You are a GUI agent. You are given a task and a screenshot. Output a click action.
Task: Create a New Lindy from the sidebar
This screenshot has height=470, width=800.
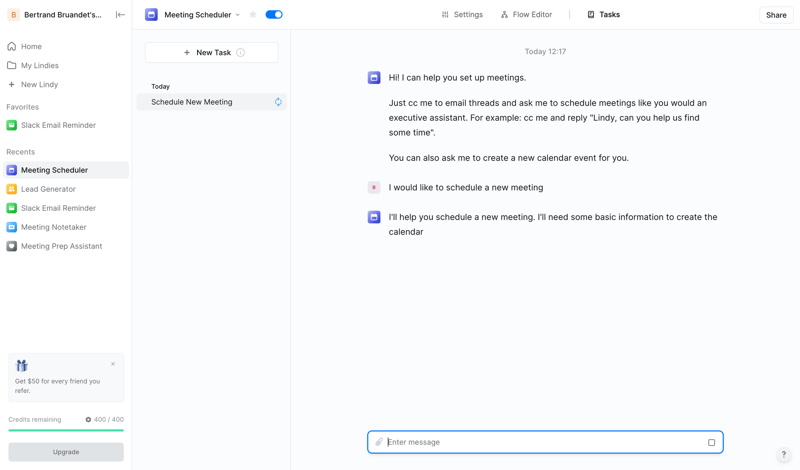[66, 84]
